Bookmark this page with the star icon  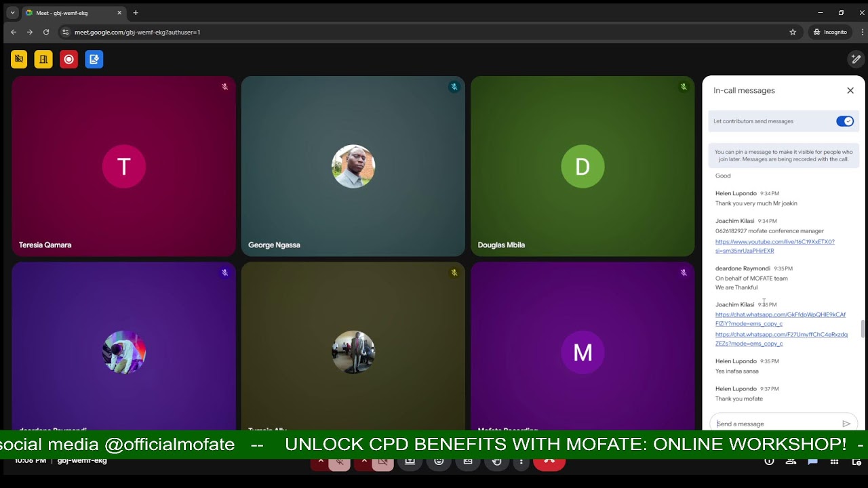coord(793,32)
